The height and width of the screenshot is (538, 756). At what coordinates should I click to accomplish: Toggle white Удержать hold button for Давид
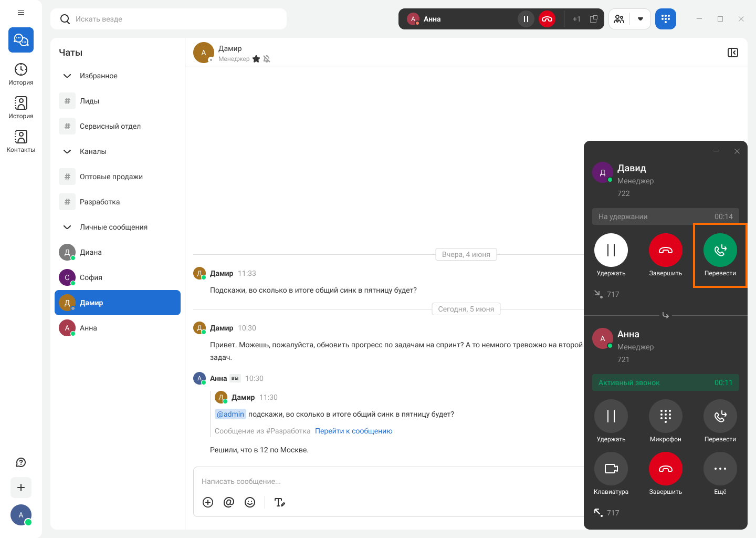point(611,250)
